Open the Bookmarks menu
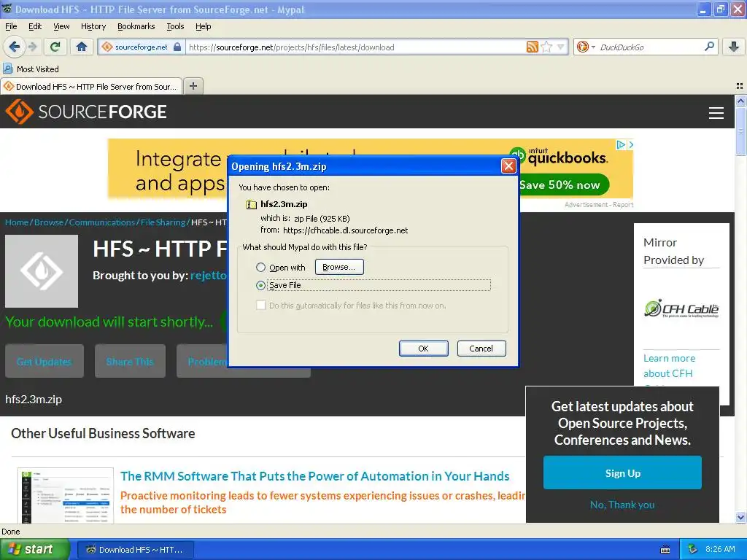747x560 pixels. point(136,26)
